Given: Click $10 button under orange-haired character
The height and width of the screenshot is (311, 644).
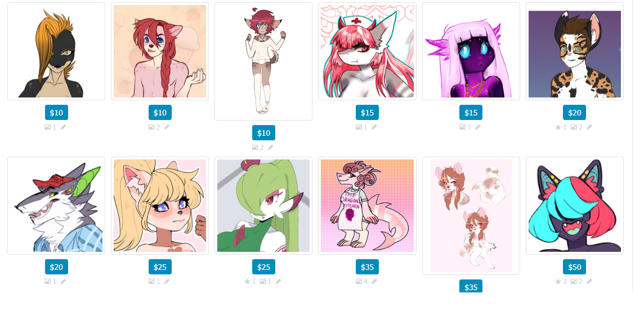Looking at the screenshot, I should tap(56, 113).
